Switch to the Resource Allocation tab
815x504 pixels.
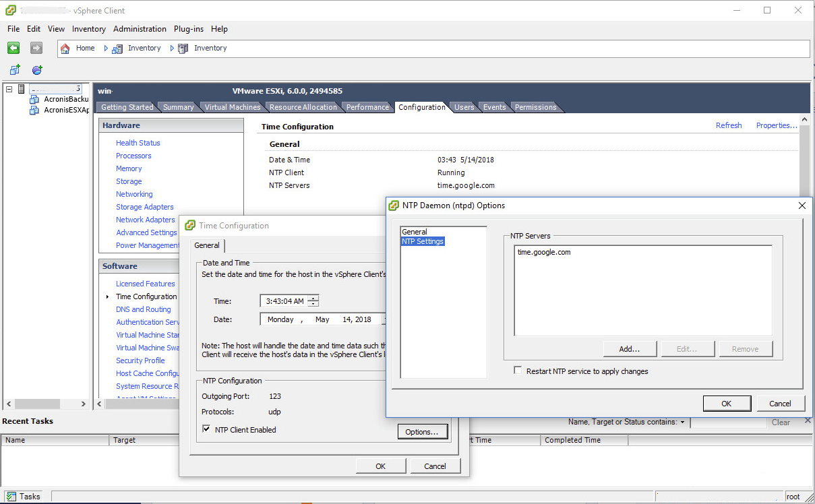303,107
